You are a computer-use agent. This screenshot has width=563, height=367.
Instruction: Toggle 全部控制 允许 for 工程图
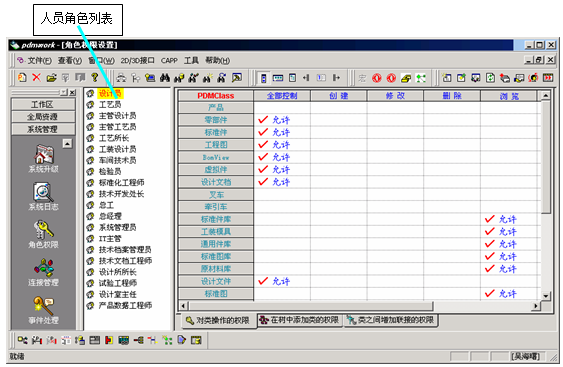pyautogui.click(x=274, y=144)
